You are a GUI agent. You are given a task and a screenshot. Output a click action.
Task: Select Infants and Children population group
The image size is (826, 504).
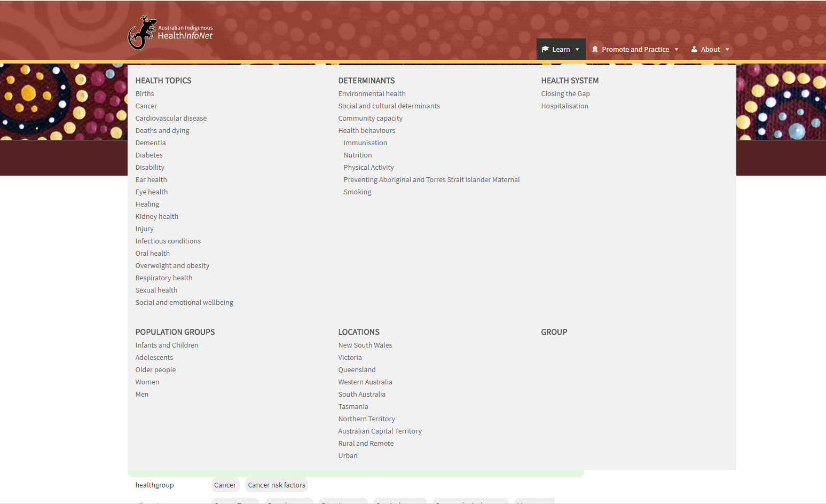(167, 345)
